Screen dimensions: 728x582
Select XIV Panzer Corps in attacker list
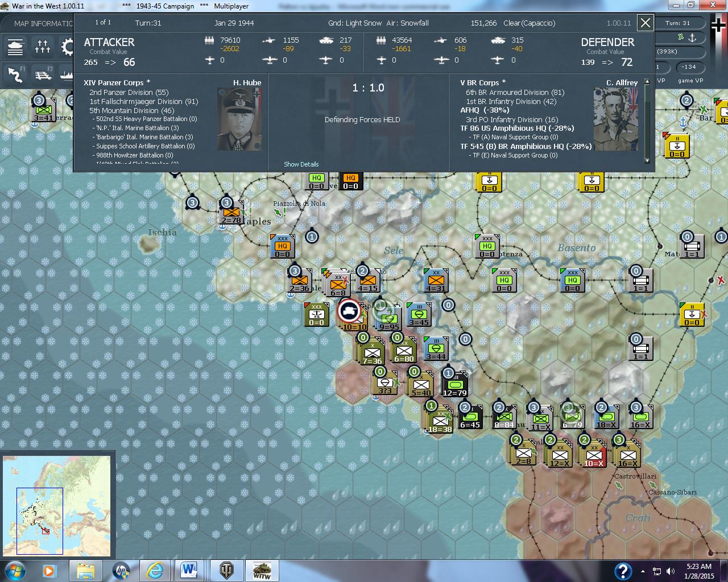click(117, 83)
